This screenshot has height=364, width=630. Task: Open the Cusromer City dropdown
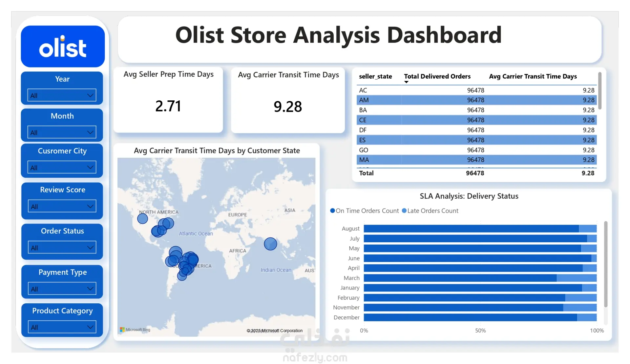pyautogui.click(x=62, y=168)
